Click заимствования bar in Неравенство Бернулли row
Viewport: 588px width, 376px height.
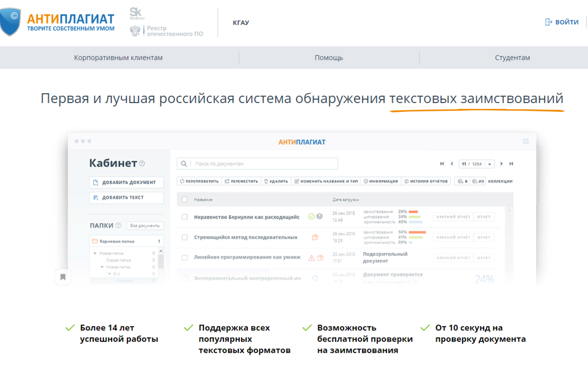(x=413, y=212)
